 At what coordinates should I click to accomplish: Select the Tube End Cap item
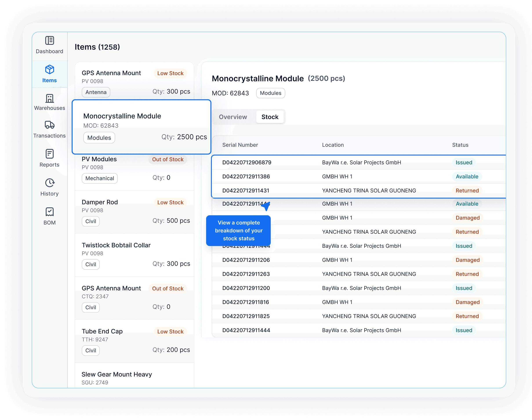point(134,341)
